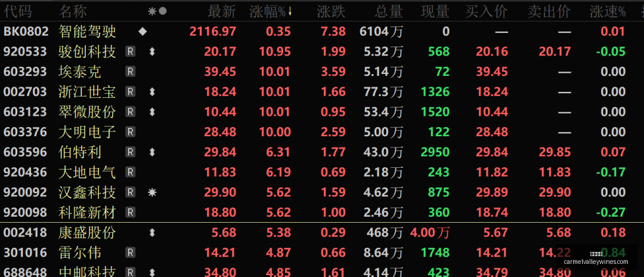Open stock 伯特利 by its name
The image size is (644, 277).
[80, 152]
